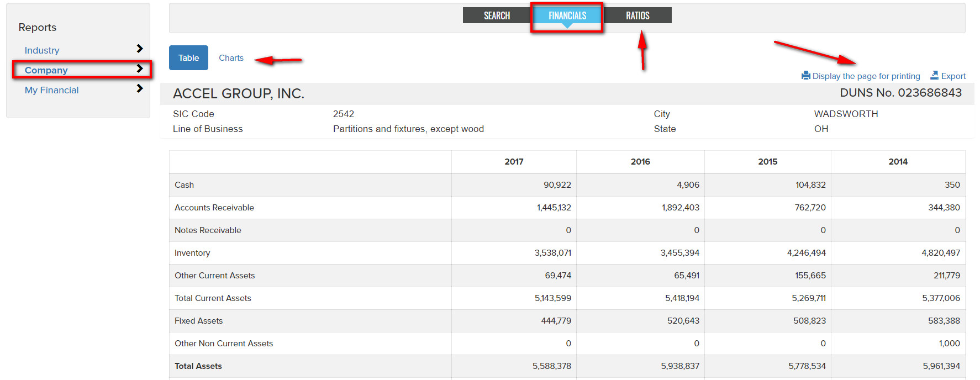Viewport: 980px width, 380px height.
Task: Click Accounts Receivable value 1,445,132
Action: (x=554, y=208)
